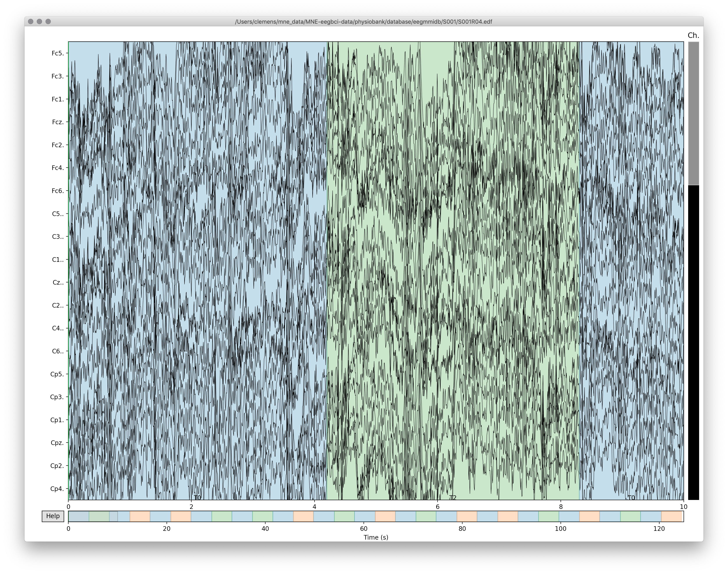Jump to 100 s in the time overview bar
728x574 pixels.
[560, 516]
